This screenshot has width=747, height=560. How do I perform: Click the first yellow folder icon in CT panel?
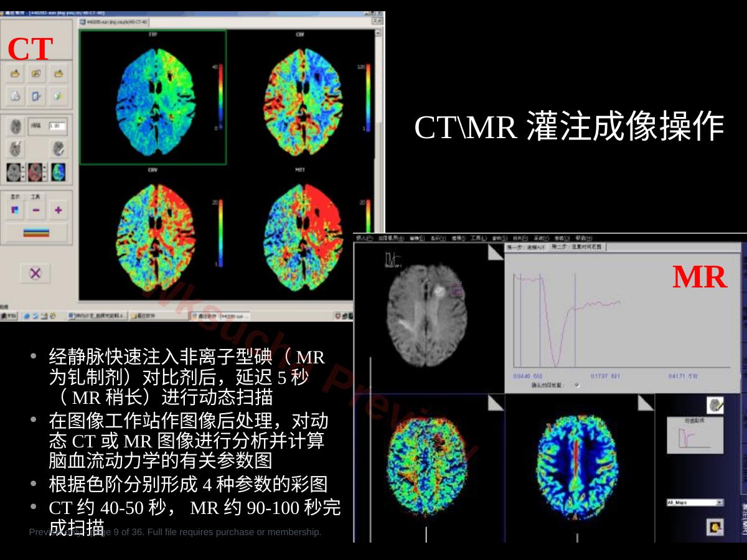(16, 74)
